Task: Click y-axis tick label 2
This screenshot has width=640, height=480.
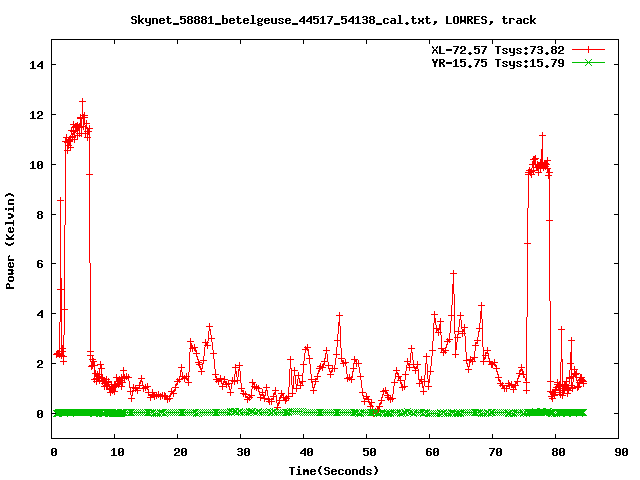Action: pos(40,364)
